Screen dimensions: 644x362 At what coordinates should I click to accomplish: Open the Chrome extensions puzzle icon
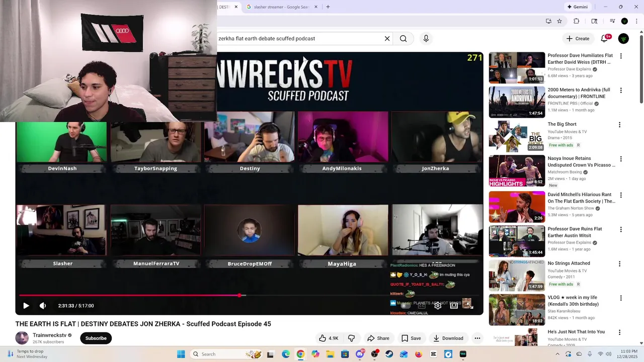pos(577,21)
